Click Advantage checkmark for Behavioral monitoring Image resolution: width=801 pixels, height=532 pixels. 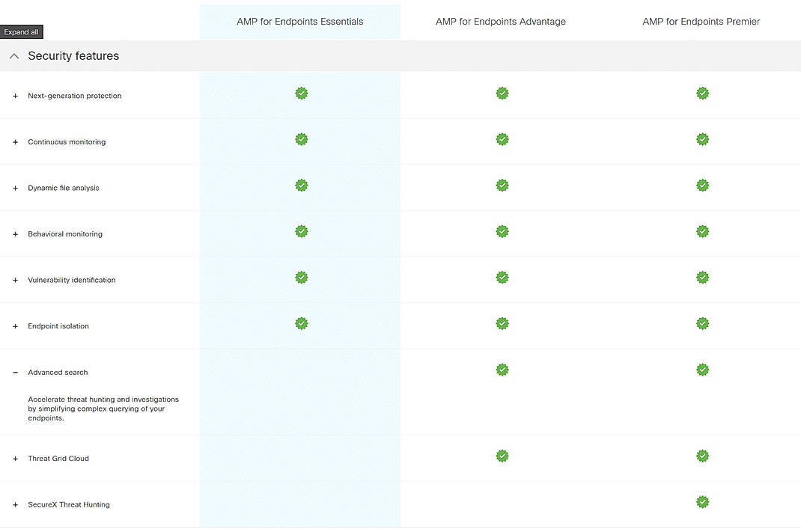coord(502,231)
